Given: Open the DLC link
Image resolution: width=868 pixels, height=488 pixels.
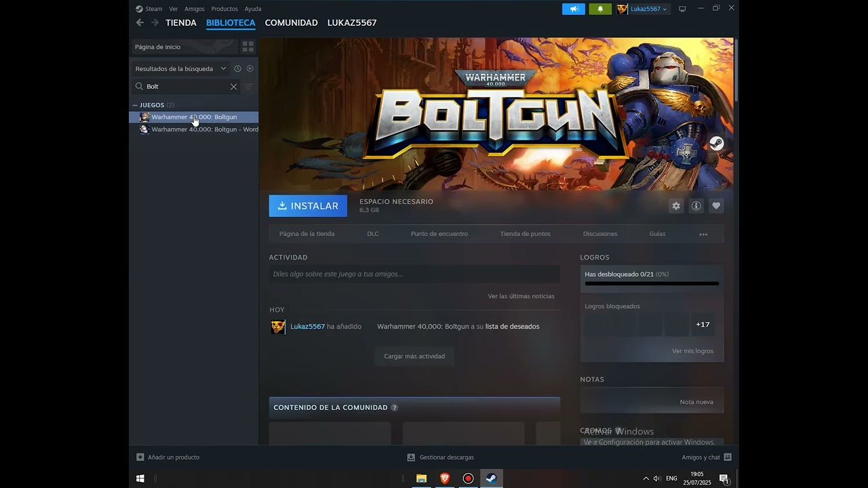Looking at the screenshot, I should click(373, 234).
